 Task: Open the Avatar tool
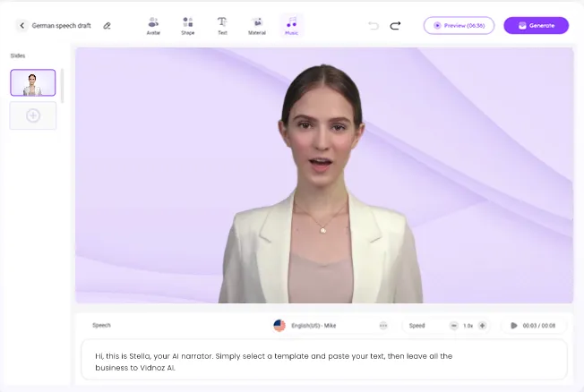tap(153, 26)
